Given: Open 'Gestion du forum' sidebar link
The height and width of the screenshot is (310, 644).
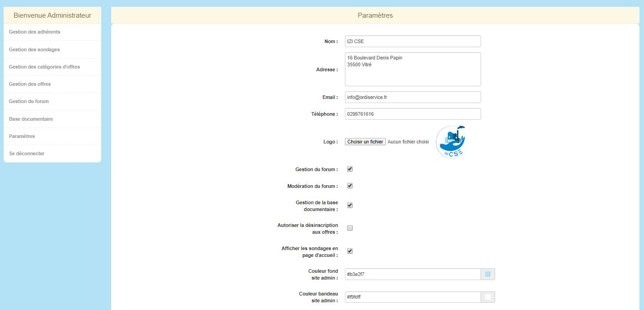Looking at the screenshot, I should tap(29, 101).
